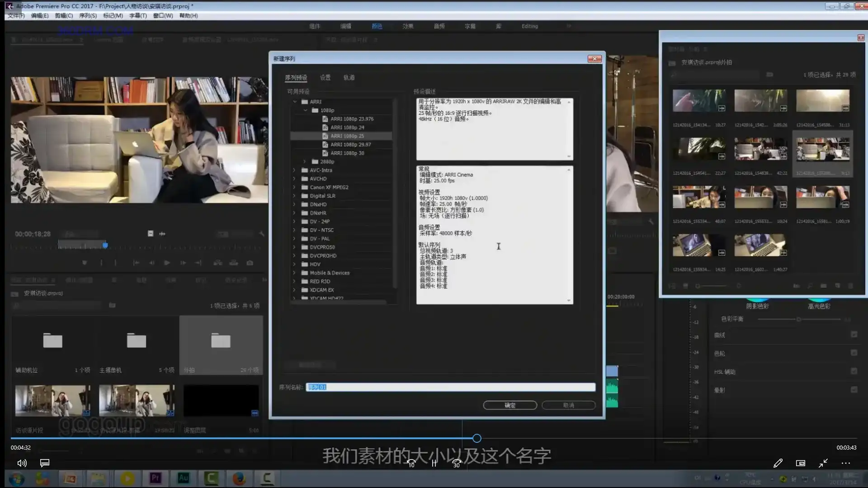
Task: Expand the AVCHD preset folder
Action: click(x=294, y=178)
